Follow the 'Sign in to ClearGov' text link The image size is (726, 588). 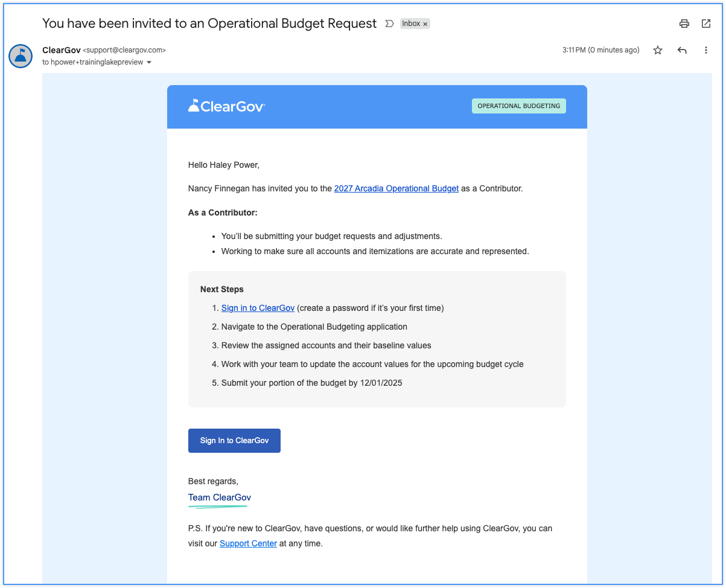258,308
